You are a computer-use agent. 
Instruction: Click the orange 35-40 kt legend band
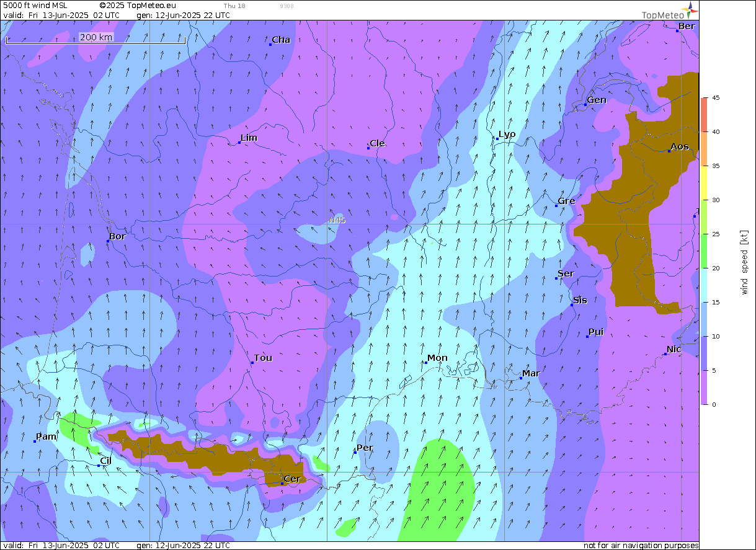[704, 149]
